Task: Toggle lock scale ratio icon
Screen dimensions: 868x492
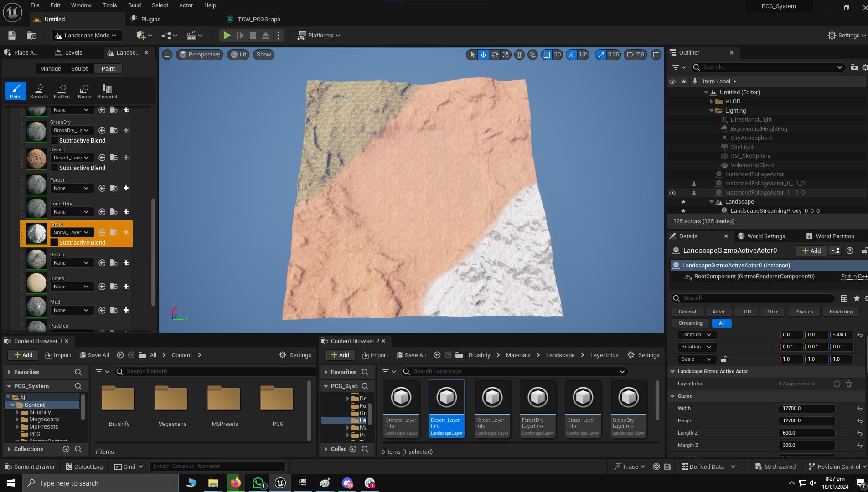Action: (x=723, y=359)
